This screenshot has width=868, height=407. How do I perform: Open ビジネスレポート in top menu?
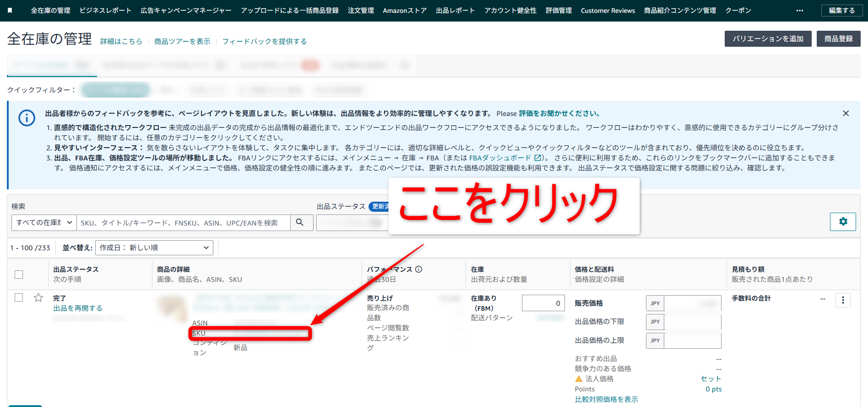[105, 11]
